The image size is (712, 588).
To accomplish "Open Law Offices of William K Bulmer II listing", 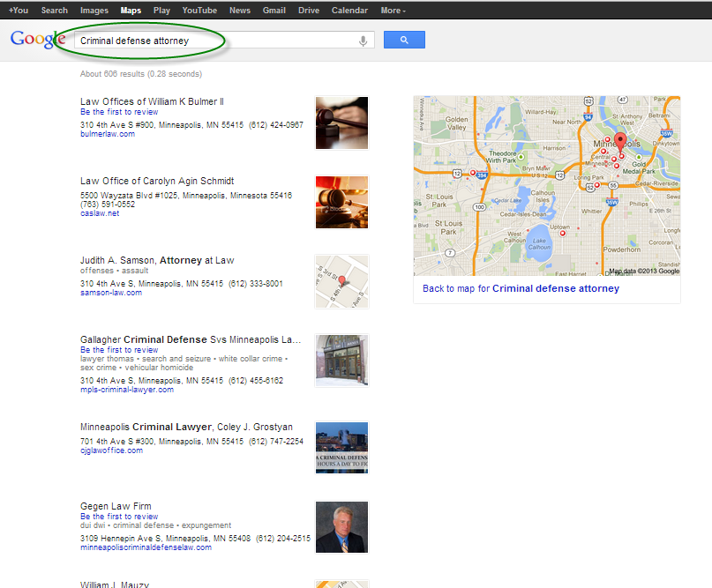I will coord(152,101).
